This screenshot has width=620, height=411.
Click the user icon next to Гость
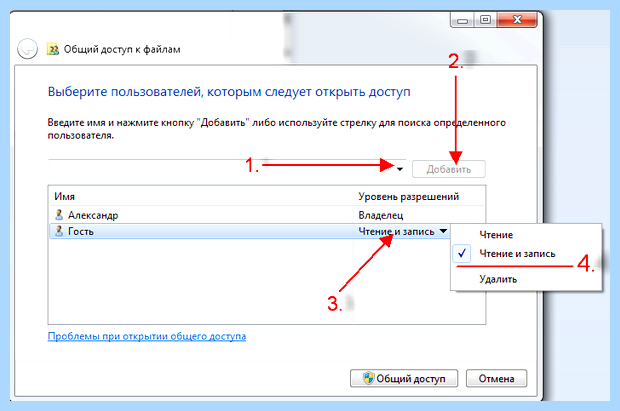coord(59,231)
